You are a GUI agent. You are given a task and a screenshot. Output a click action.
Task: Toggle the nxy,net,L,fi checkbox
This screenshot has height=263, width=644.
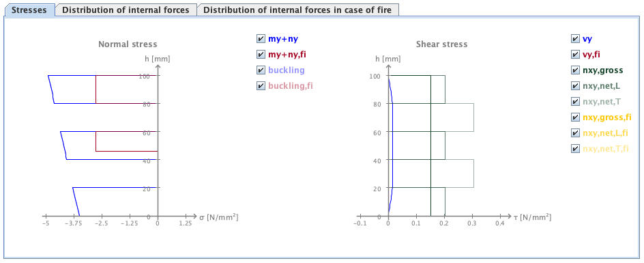pos(575,133)
